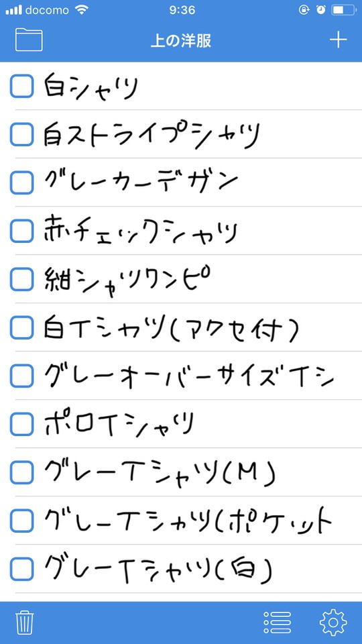Screen dimensions: 362x644
Task: Tap the 上の洋服 title
Action: pyautogui.click(x=181, y=41)
